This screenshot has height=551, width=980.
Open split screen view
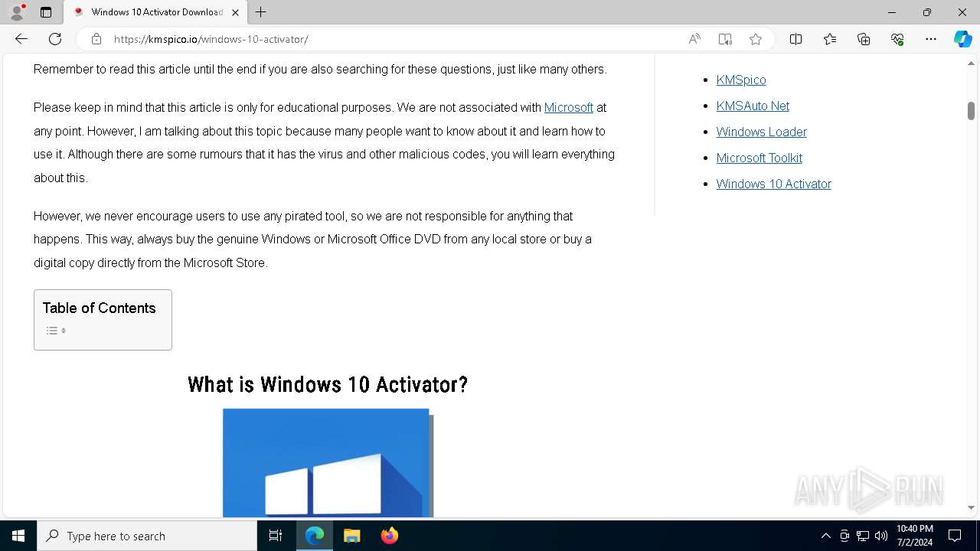pyautogui.click(x=795, y=39)
